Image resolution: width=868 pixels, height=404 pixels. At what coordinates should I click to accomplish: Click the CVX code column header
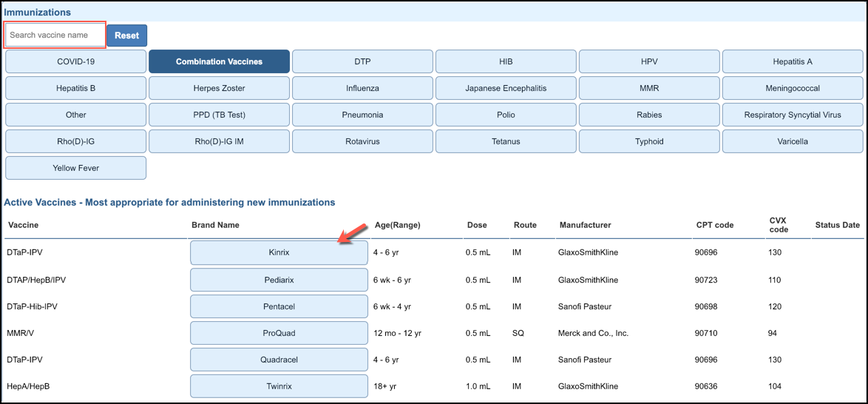(779, 225)
